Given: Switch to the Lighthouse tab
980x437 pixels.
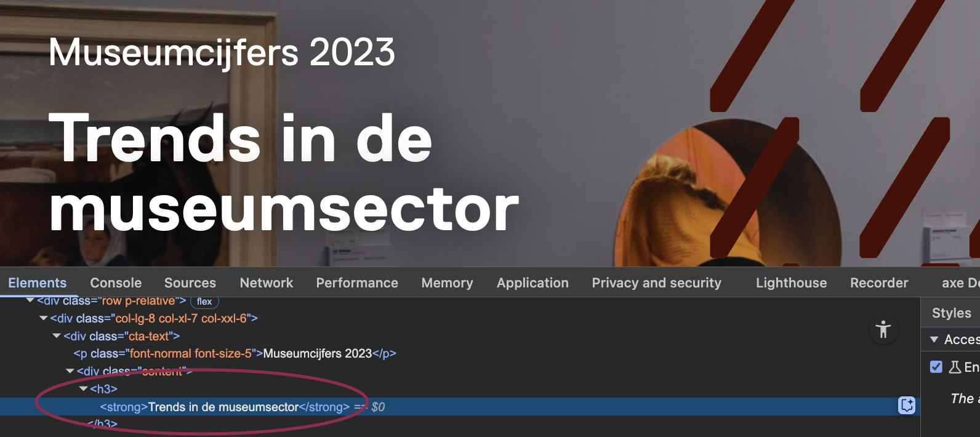Looking at the screenshot, I should (x=791, y=283).
